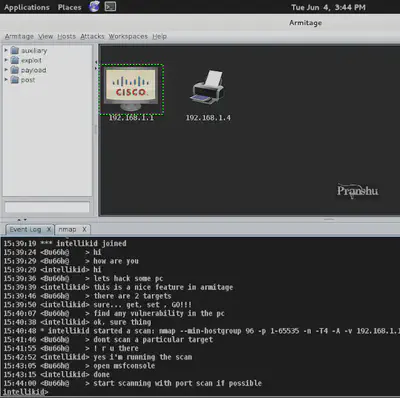Click the auxiliary folder icon

[x=15, y=51]
